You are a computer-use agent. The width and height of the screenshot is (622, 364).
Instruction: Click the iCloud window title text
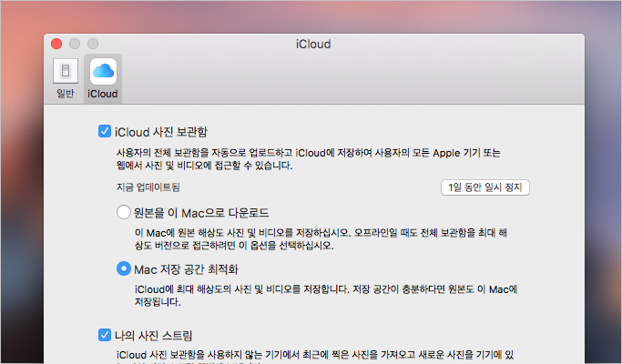[x=313, y=44]
